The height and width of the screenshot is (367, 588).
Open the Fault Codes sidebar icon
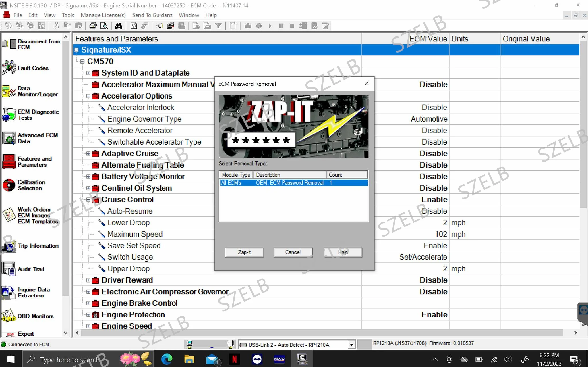click(9, 68)
